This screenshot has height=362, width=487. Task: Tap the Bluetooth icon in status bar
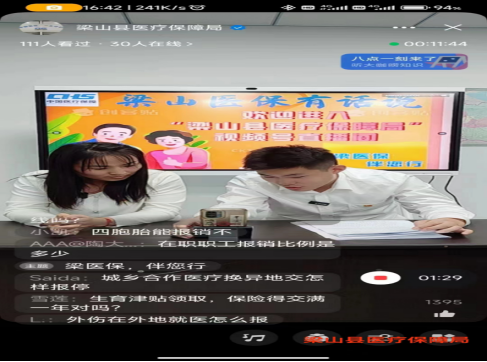tap(289, 7)
